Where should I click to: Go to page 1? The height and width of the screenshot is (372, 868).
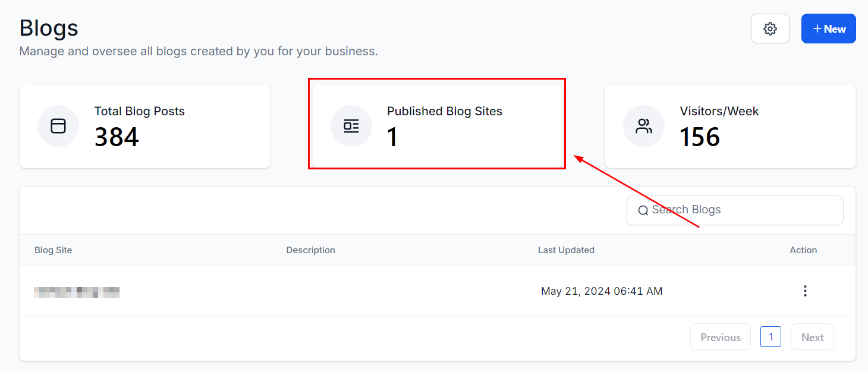pos(770,337)
